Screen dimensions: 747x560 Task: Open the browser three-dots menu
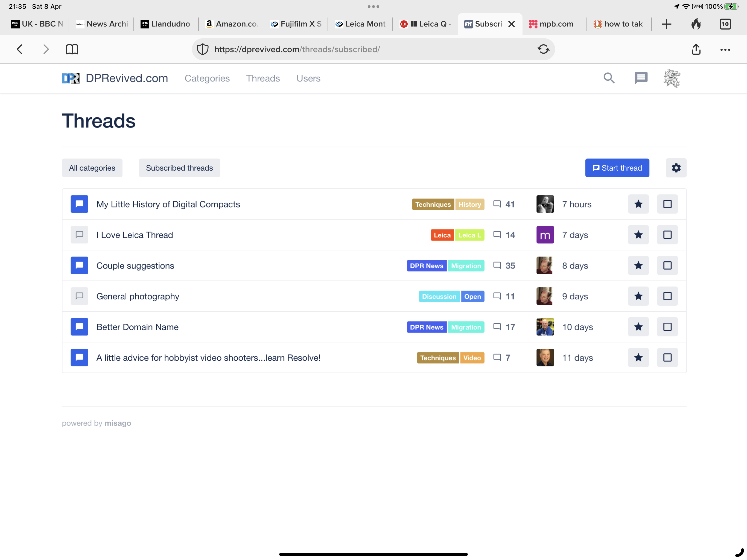click(x=725, y=49)
